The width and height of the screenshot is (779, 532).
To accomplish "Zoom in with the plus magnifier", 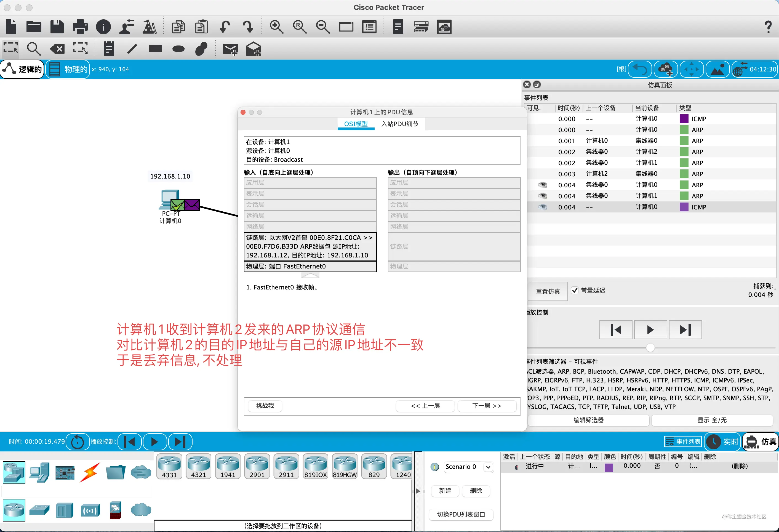I will point(276,27).
